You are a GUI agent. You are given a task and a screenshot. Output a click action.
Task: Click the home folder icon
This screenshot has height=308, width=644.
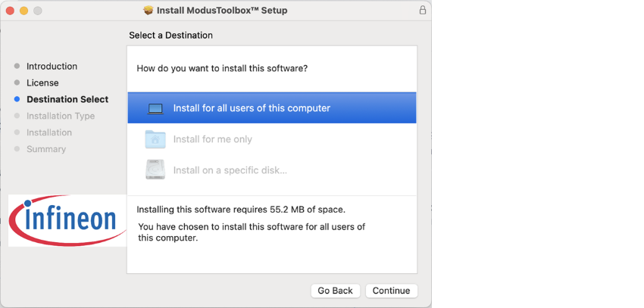coord(155,139)
